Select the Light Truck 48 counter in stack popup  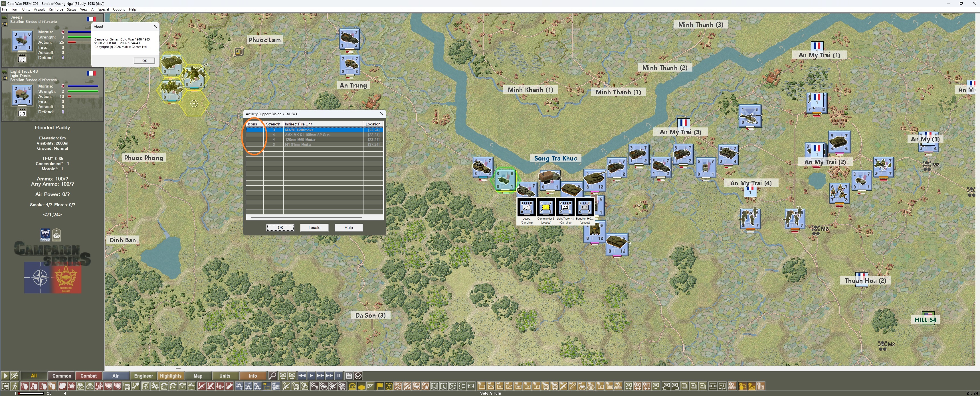pyautogui.click(x=565, y=208)
